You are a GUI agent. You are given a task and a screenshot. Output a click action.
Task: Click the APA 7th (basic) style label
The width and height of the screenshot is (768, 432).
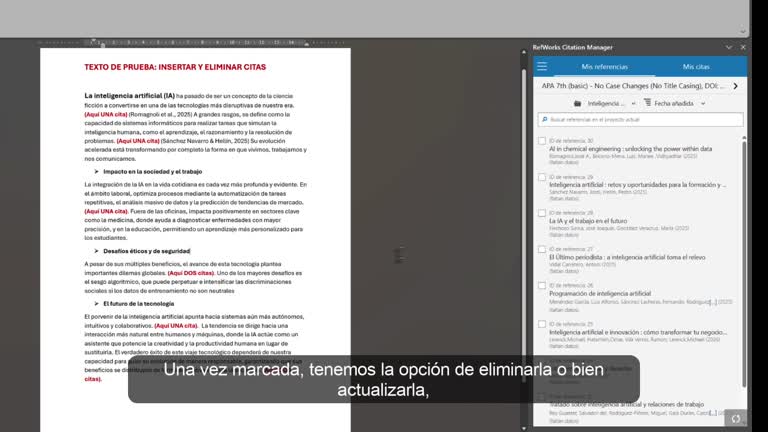(x=632, y=86)
